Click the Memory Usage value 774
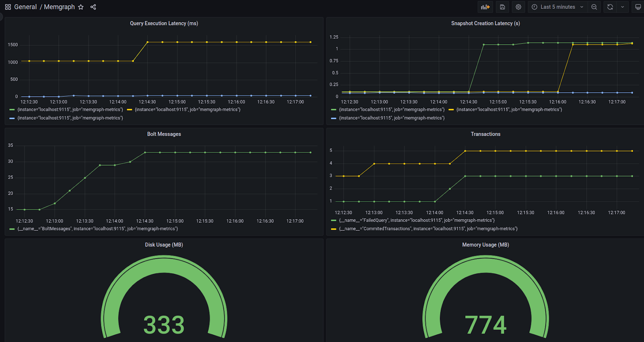Screen dimensions: 644x342 pyautogui.click(x=485, y=325)
